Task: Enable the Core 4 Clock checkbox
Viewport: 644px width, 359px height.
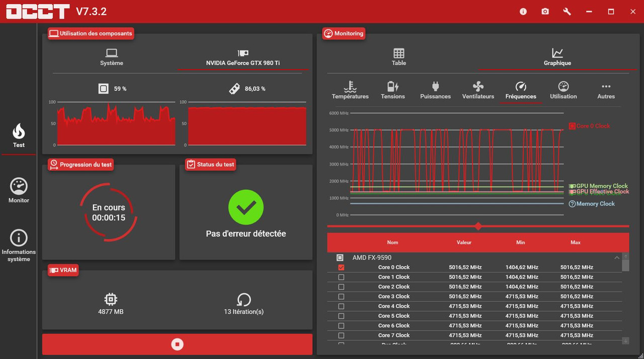Action: tap(341, 306)
